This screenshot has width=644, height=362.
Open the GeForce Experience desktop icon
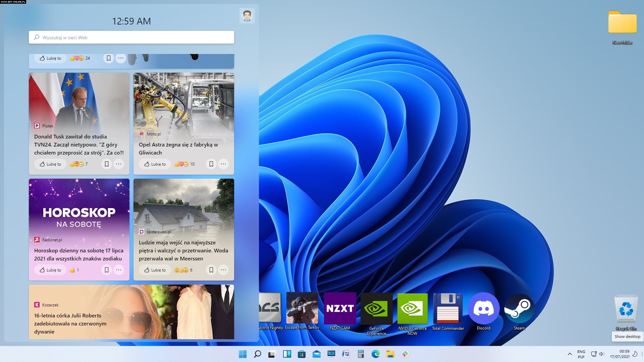click(x=376, y=309)
